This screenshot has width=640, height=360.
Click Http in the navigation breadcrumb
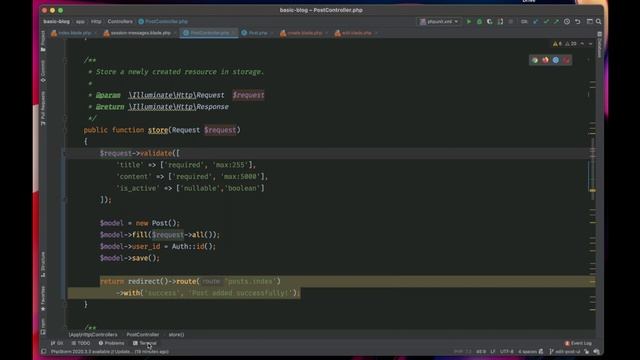coord(96,22)
